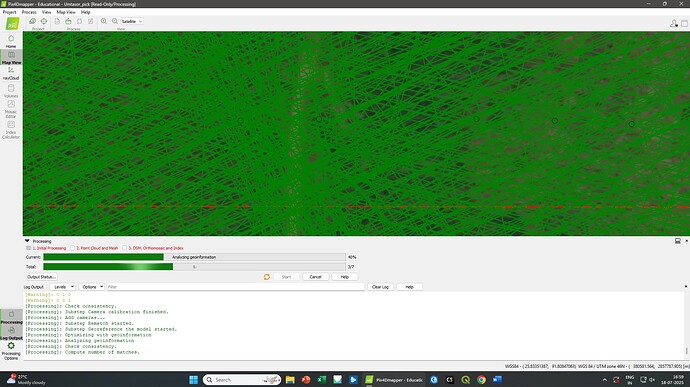Click log line 'Optimizing with geoinformation'
The height and width of the screenshot is (387, 690).
(x=88, y=335)
